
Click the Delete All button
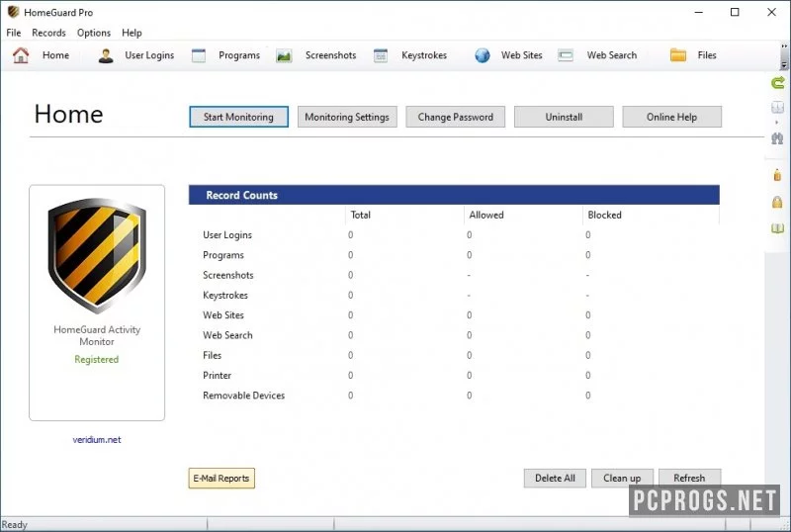555,478
